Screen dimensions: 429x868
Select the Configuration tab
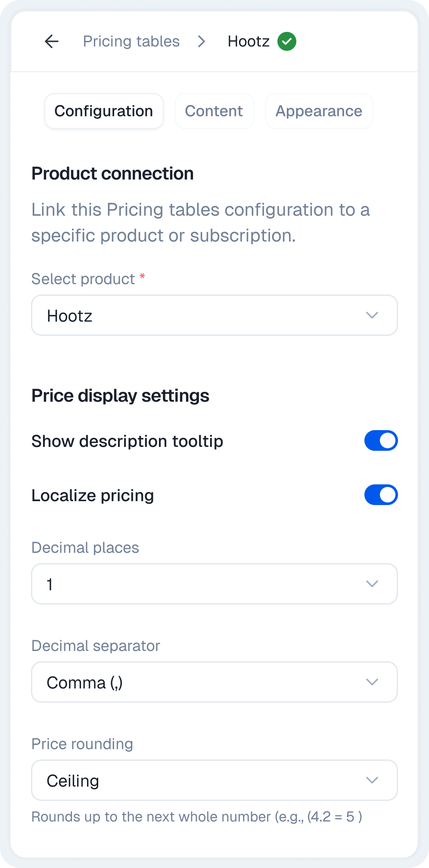click(104, 111)
